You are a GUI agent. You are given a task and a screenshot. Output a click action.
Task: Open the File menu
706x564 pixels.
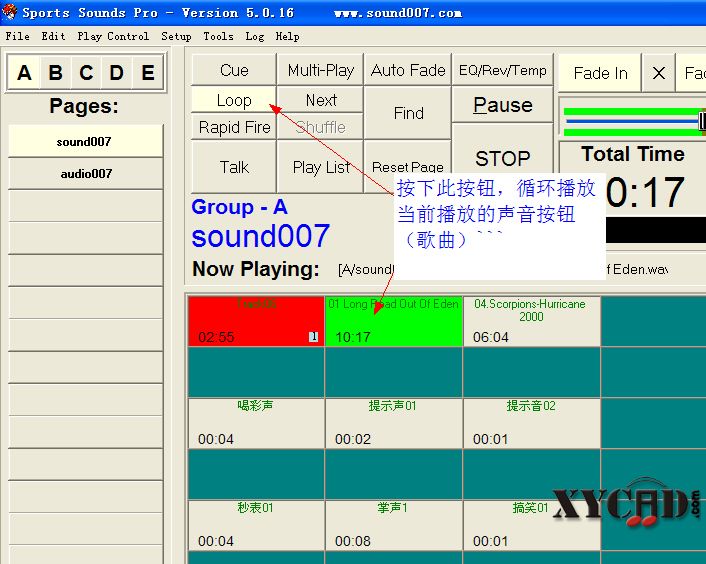[x=18, y=36]
